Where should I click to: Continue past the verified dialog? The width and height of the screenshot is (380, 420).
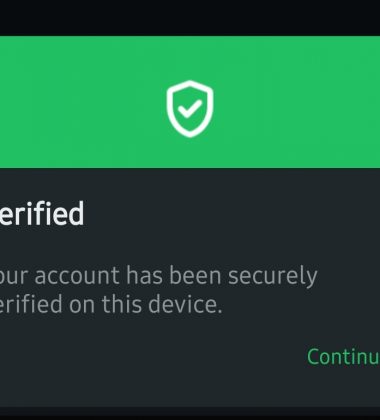343,357
